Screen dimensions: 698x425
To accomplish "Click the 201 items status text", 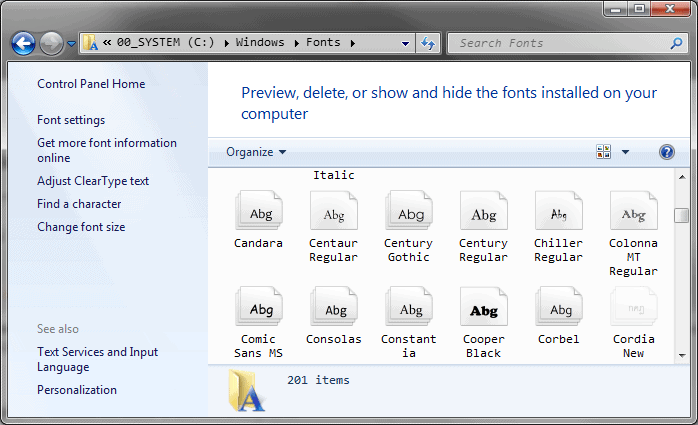I will click(318, 380).
